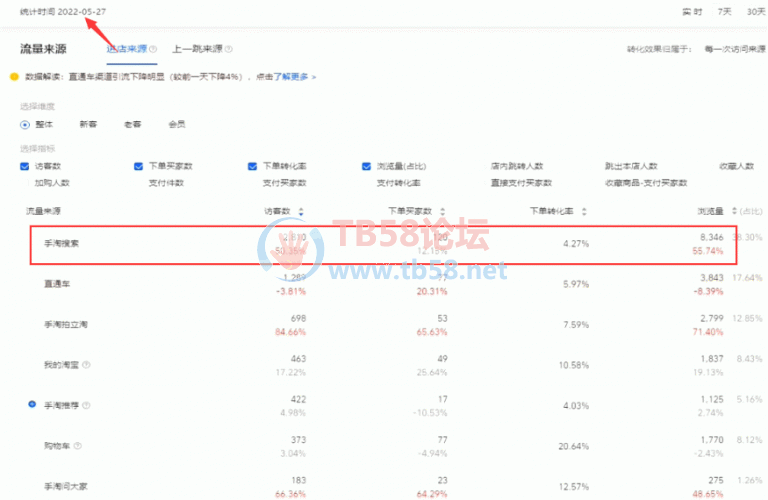Click help icon beside 上一跳来源 tab
Image resolution: width=768 pixels, height=500 pixels.
(x=229, y=49)
